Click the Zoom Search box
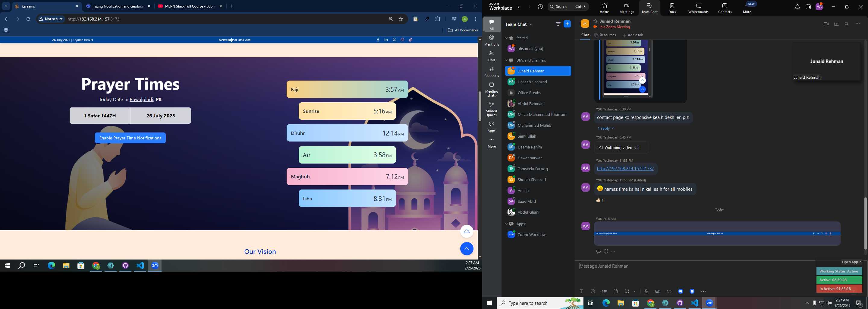The image size is (868, 309). [568, 7]
